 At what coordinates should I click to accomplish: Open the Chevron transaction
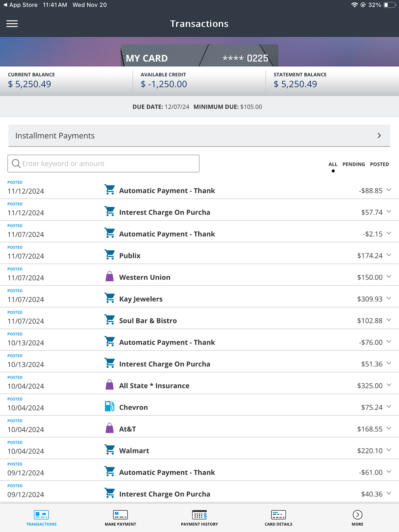pos(199,405)
